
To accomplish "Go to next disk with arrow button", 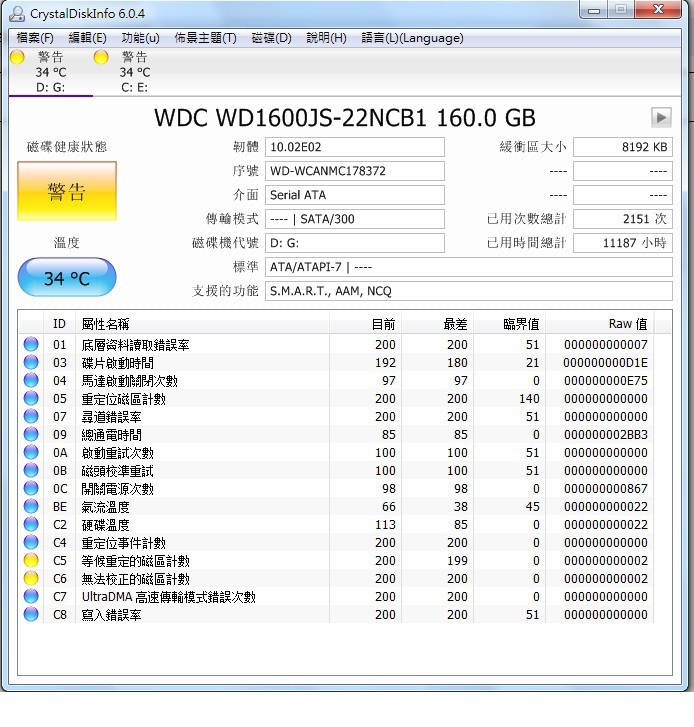I will tap(661, 117).
